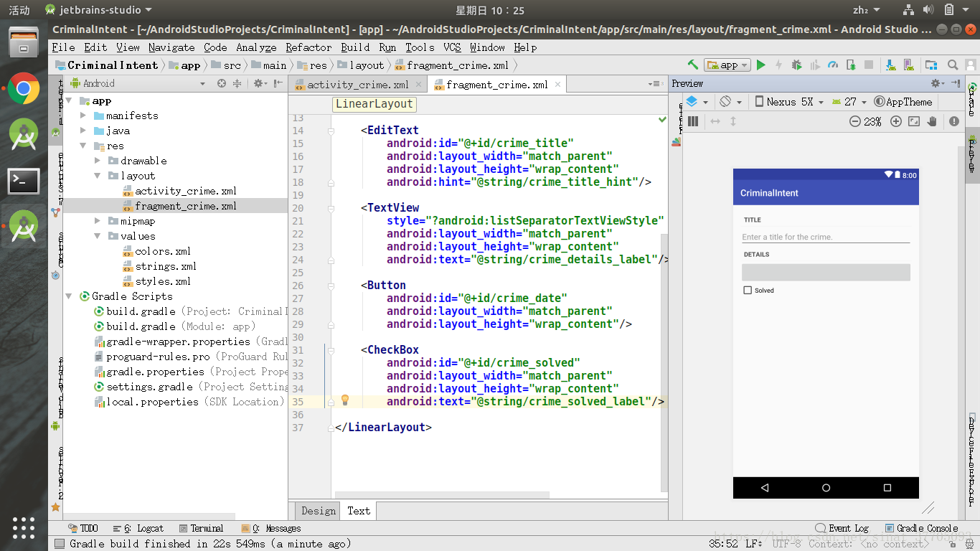Click the gray Stop square icon
Image resolution: width=980 pixels, height=551 pixels.
(x=869, y=65)
